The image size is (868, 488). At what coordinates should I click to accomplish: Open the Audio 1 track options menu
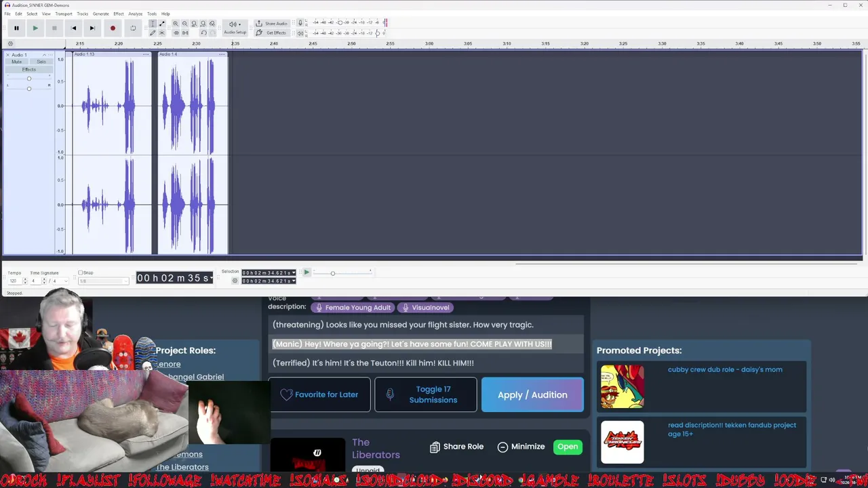(51, 55)
